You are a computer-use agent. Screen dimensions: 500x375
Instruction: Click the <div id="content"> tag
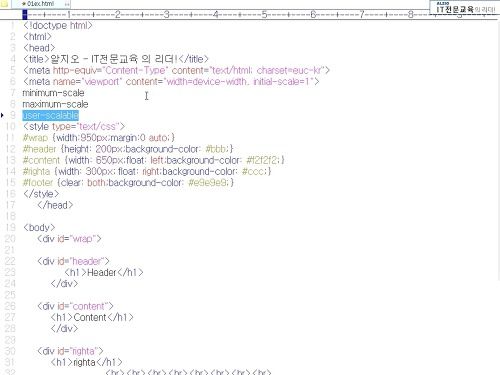coord(75,306)
